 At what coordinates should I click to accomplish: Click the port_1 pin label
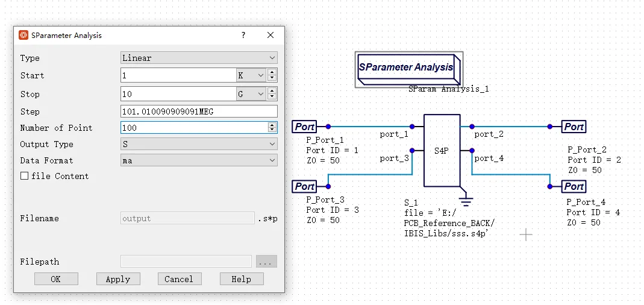point(394,134)
